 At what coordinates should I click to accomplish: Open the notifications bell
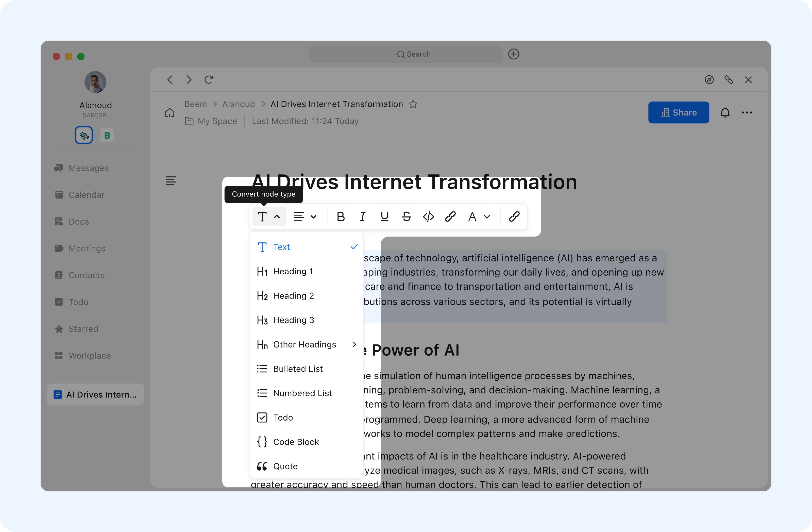(x=725, y=112)
